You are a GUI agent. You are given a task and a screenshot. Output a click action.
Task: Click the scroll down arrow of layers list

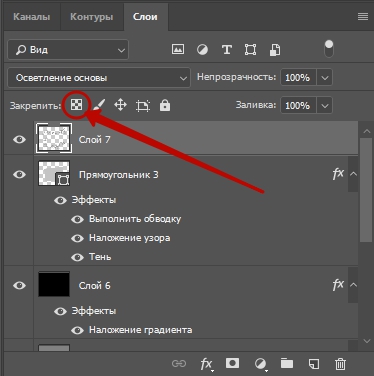367,341
